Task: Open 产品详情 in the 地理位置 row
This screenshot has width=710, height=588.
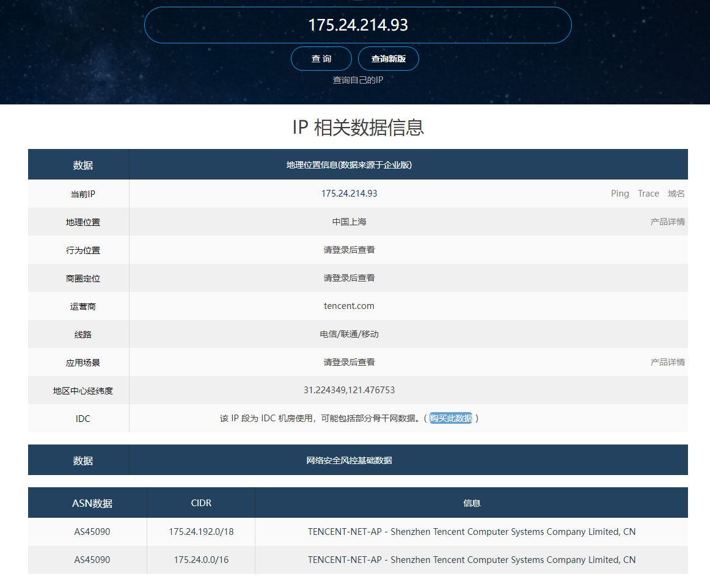Action: coord(667,222)
